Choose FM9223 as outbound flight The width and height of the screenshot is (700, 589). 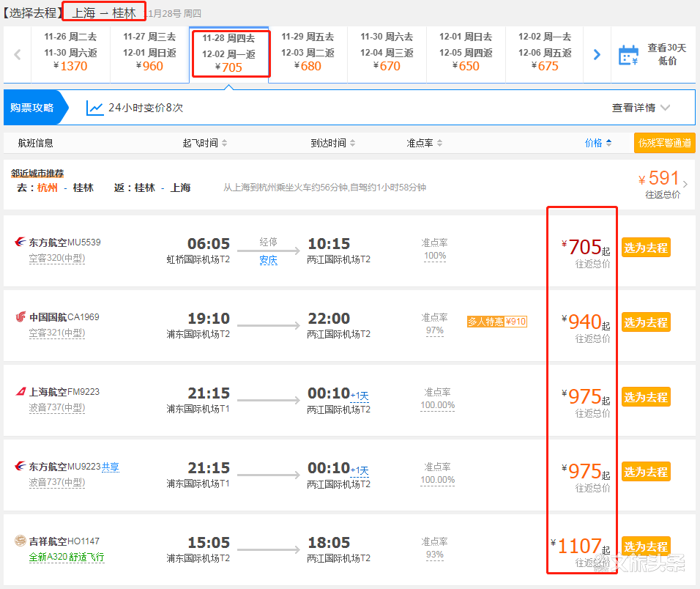coord(646,396)
